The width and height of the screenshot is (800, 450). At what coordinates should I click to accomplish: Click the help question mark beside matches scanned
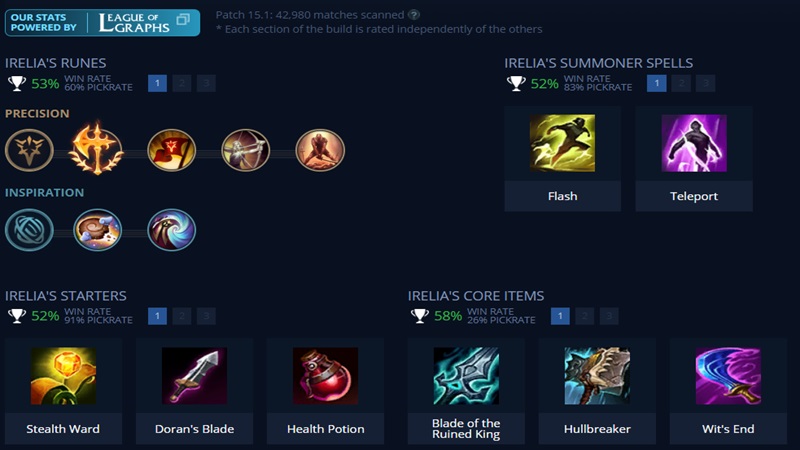pos(414,15)
